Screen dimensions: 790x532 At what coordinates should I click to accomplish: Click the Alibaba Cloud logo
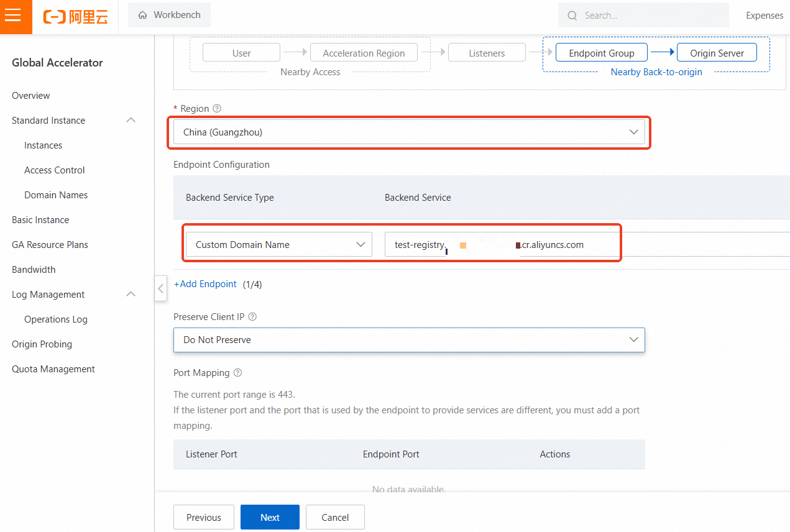(75, 16)
